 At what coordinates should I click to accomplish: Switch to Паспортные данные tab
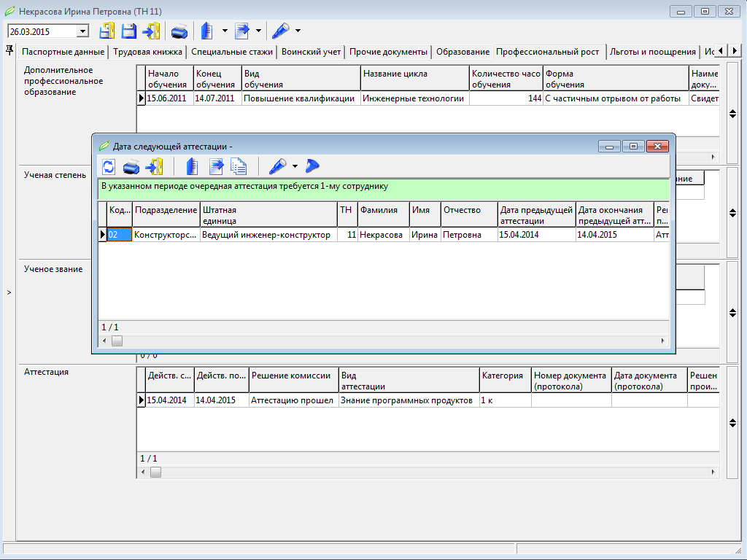tap(63, 52)
